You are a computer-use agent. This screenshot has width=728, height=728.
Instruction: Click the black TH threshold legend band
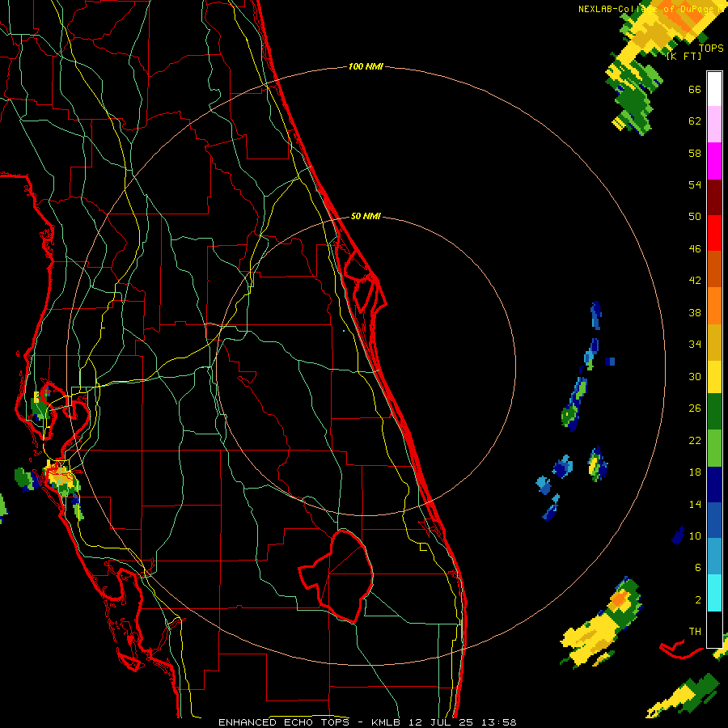pyautogui.click(x=714, y=629)
